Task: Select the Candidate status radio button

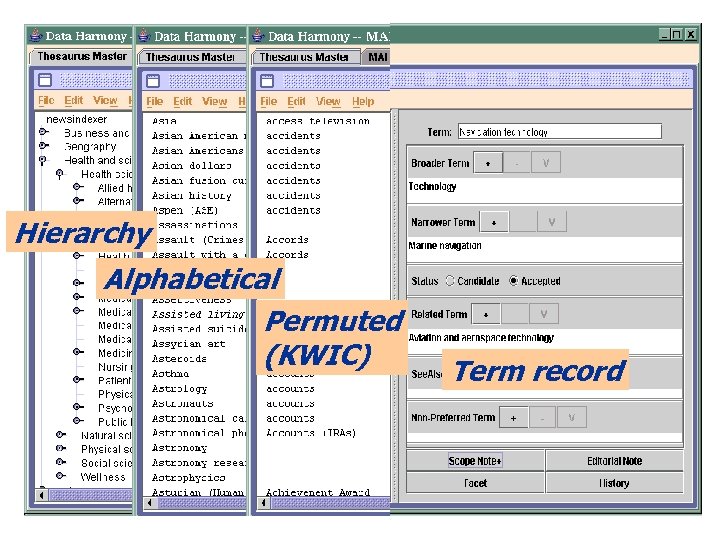Action: pos(450,280)
